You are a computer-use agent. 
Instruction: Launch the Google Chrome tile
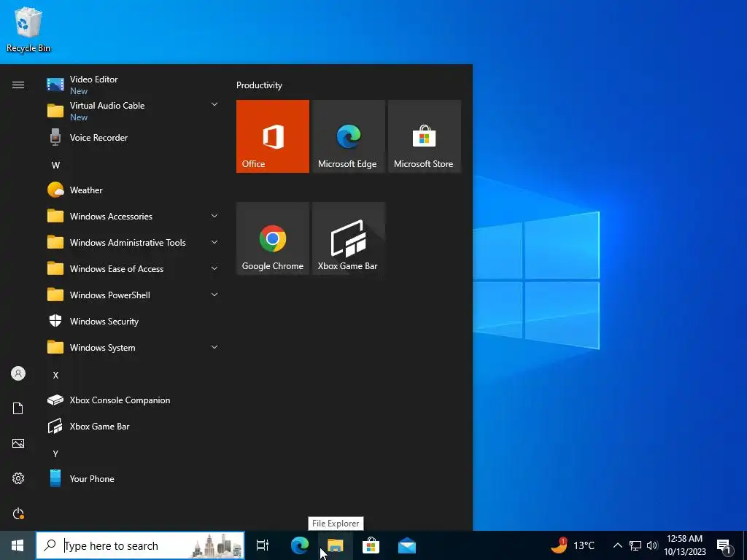[273, 238]
